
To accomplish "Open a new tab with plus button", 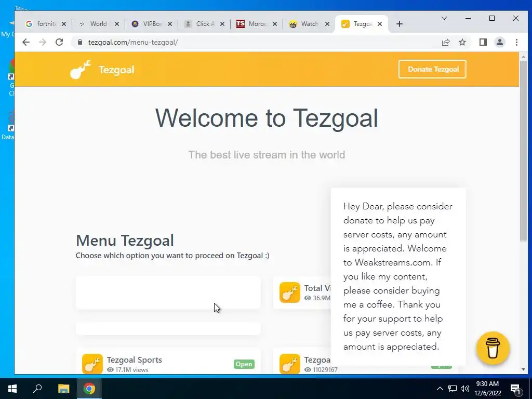I will (400, 24).
